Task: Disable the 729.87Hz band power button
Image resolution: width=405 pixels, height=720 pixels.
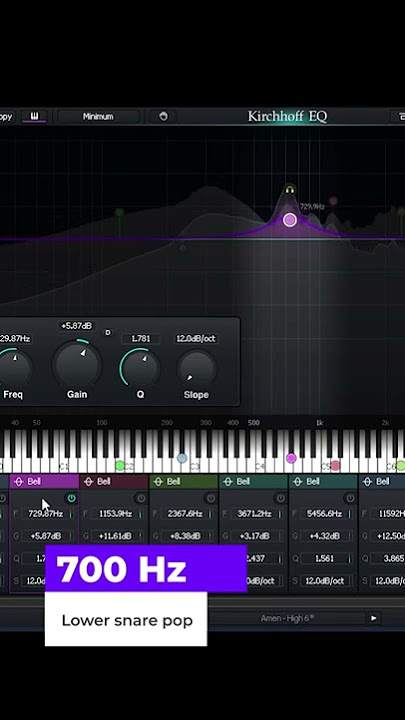Action: 71,498
